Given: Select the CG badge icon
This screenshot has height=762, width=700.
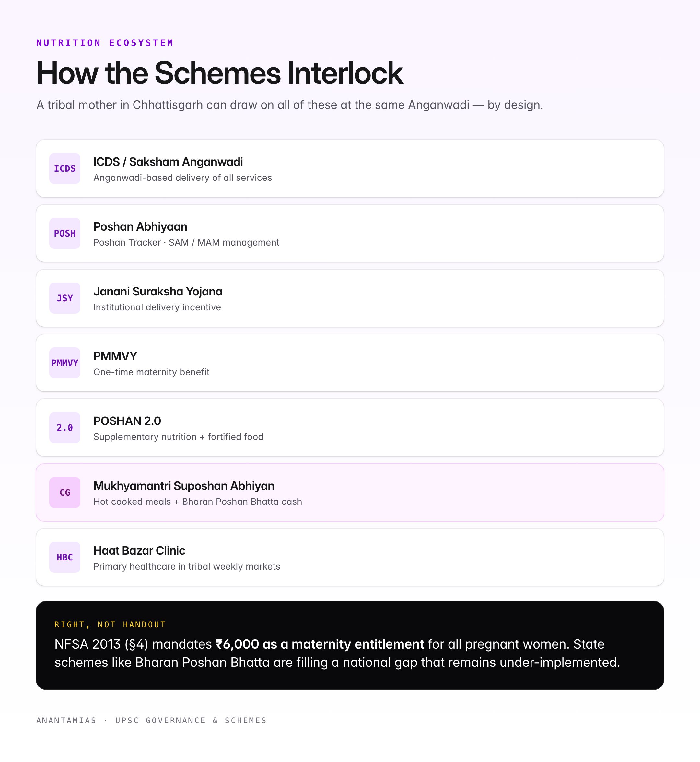Looking at the screenshot, I should (x=65, y=492).
